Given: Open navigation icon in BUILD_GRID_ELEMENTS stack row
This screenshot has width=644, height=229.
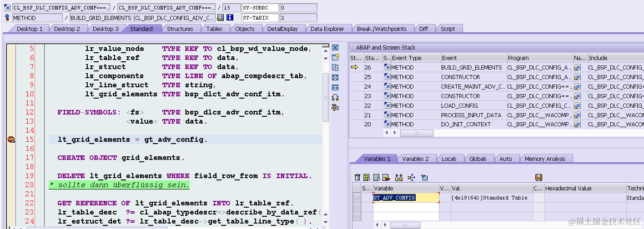Looking at the screenshot, I should pos(578,67).
